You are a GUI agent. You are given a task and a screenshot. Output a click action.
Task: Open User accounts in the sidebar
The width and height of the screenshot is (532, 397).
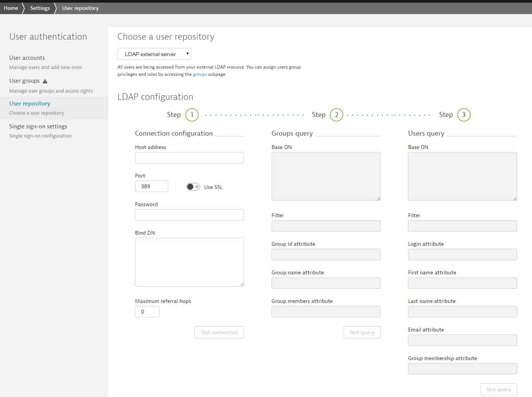click(27, 58)
